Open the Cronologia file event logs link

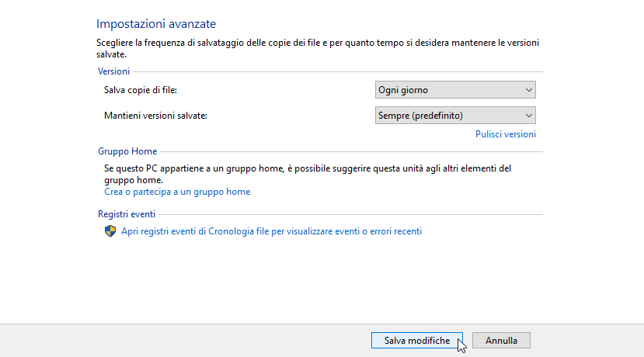[x=271, y=231]
